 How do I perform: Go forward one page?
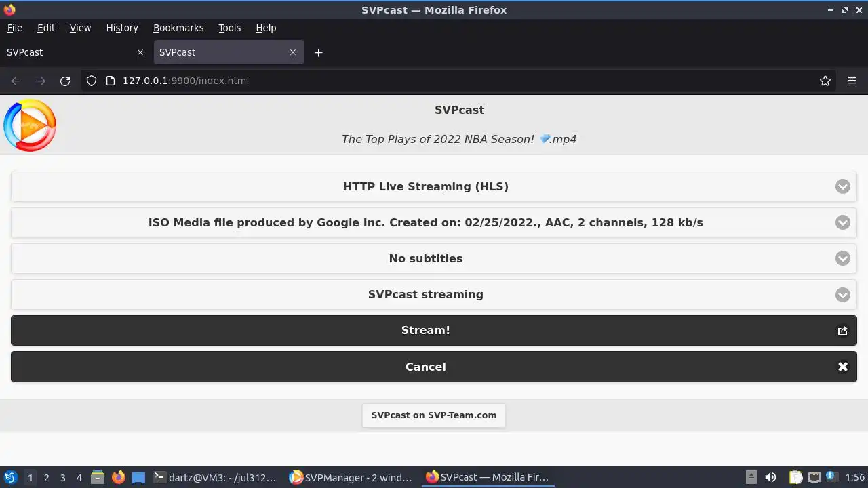(x=41, y=81)
